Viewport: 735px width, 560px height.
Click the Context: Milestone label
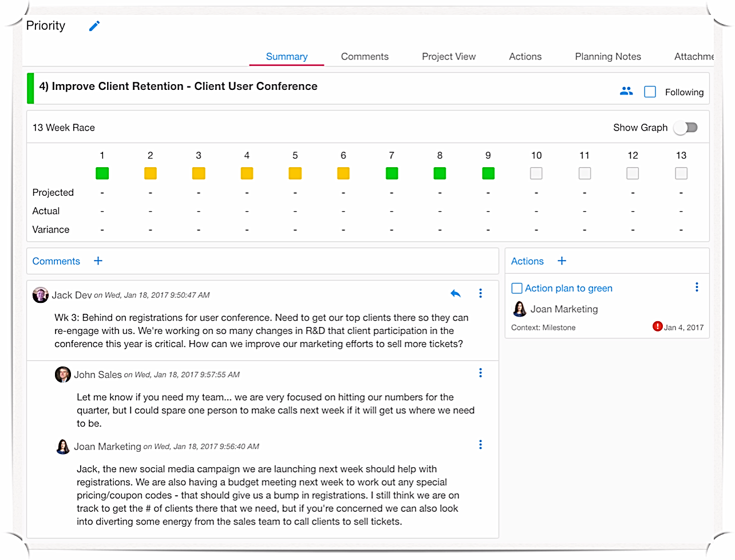(543, 328)
